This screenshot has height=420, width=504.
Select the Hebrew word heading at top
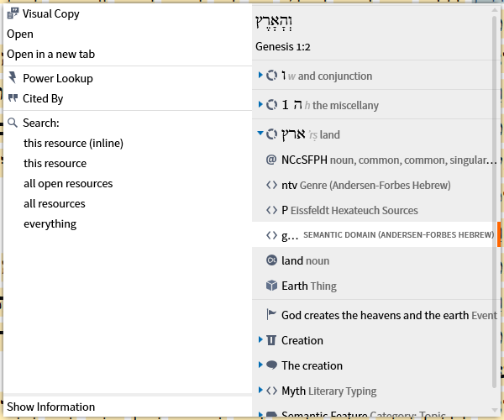(x=274, y=22)
